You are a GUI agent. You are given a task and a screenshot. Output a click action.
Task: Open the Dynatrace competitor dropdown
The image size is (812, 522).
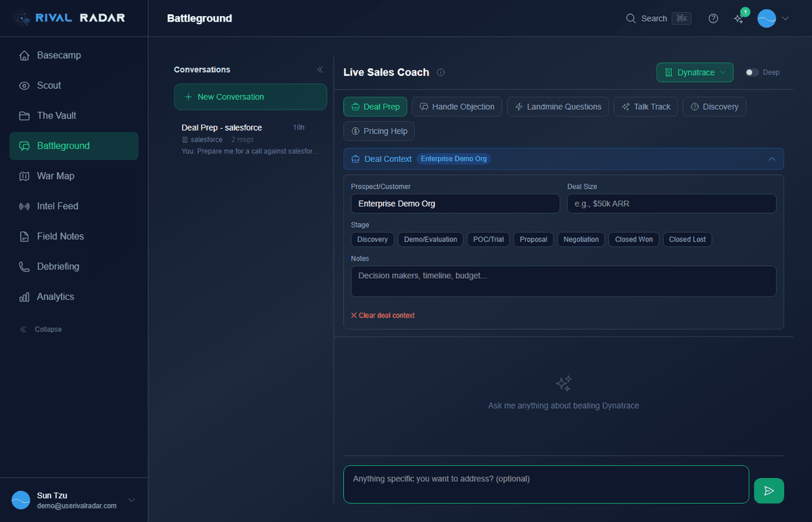tap(694, 72)
